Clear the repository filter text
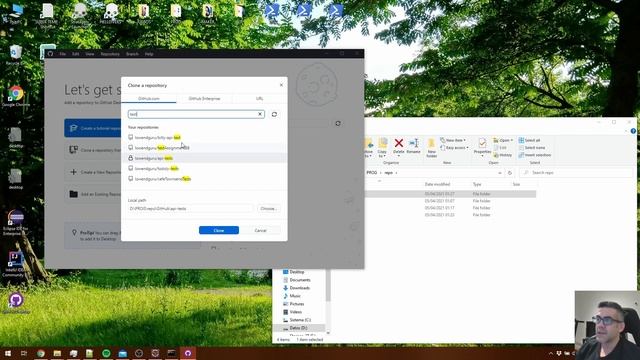This screenshot has height=360, width=640. [260, 114]
